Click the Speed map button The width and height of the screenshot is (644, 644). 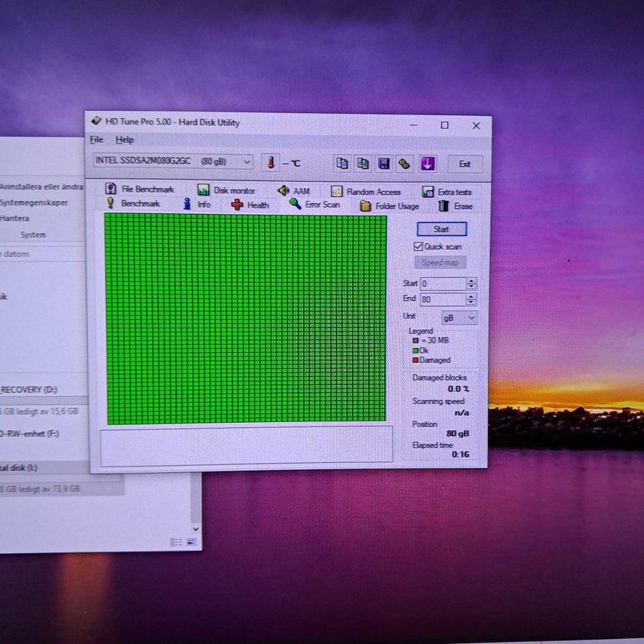440,263
